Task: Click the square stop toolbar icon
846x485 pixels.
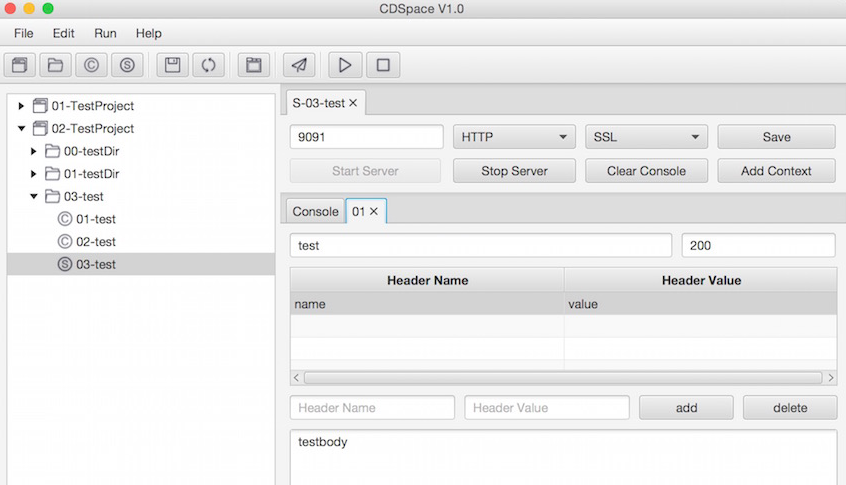Action: click(384, 65)
